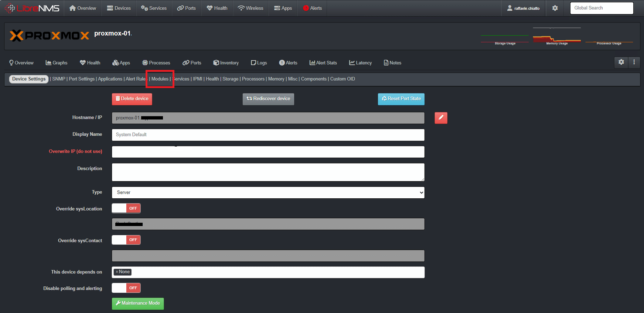
Task: Click the Description text area
Action: pyautogui.click(x=268, y=172)
